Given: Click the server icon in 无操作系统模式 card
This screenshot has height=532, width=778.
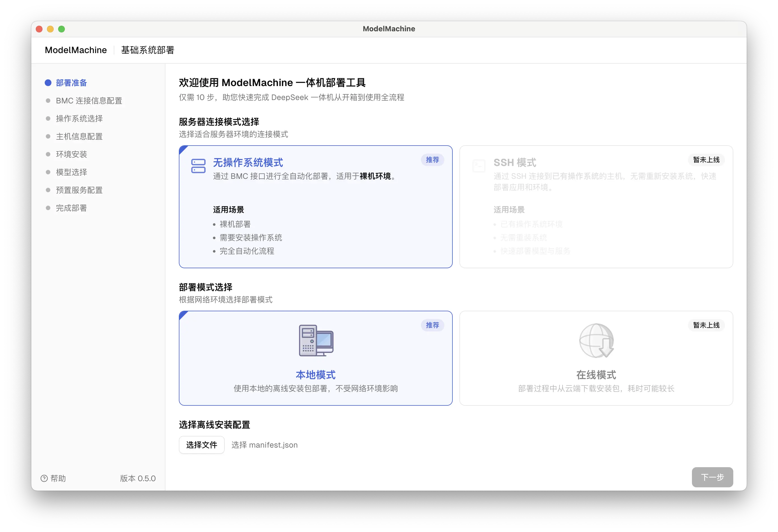Looking at the screenshot, I should (x=198, y=166).
